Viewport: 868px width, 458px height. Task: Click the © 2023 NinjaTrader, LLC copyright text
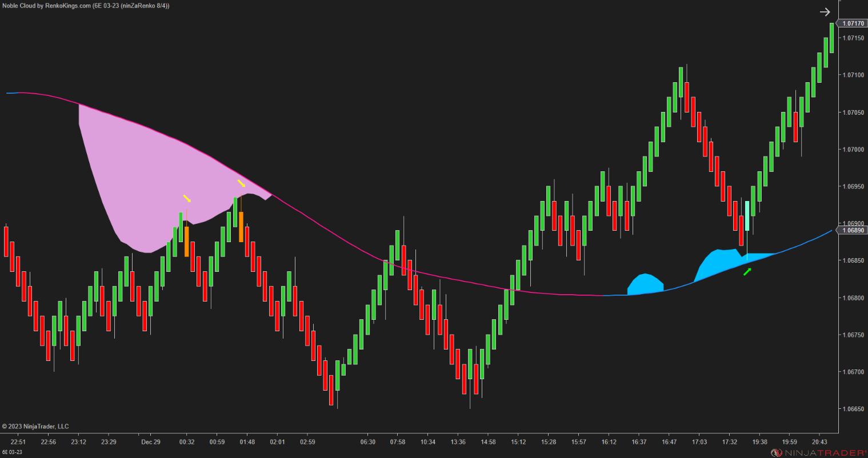(37, 426)
